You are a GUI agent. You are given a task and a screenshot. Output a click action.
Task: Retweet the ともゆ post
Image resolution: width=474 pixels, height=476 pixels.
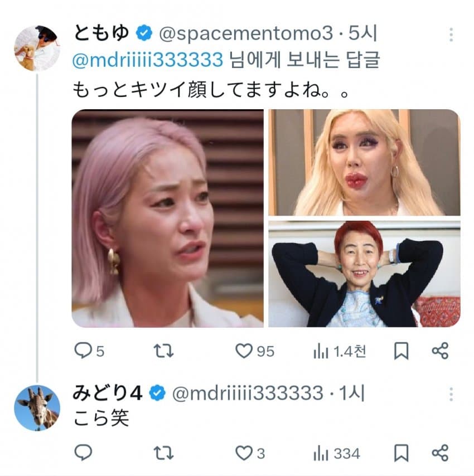point(163,351)
